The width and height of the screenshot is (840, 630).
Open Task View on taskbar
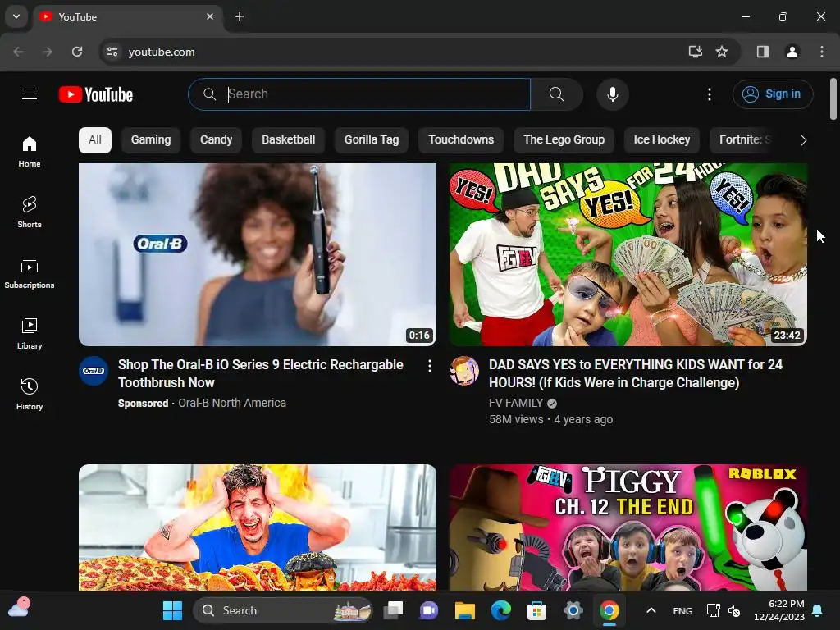393,610
